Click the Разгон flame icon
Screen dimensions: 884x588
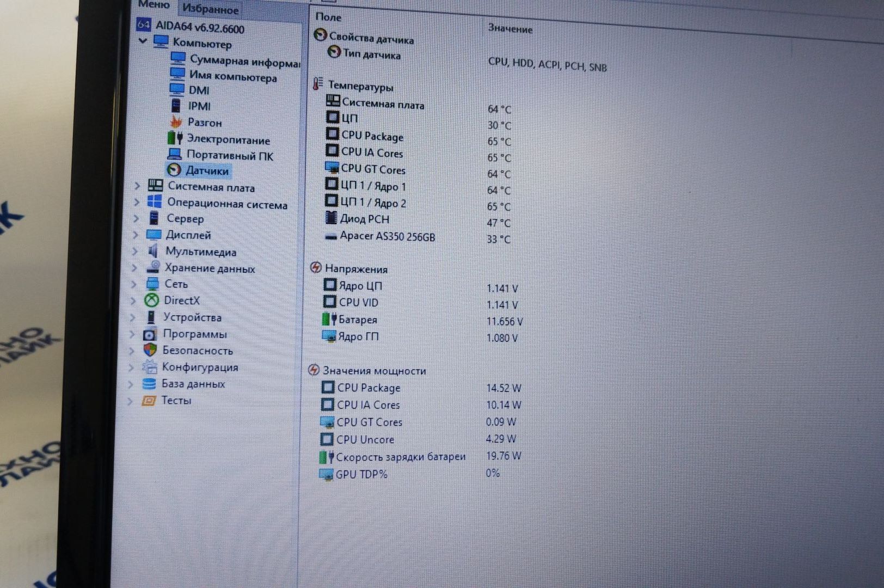176,122
